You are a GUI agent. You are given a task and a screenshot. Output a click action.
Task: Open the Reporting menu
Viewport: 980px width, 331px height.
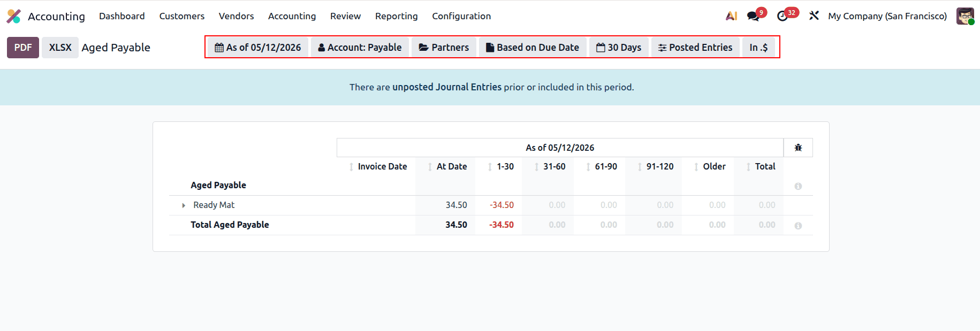coord(396,16)
